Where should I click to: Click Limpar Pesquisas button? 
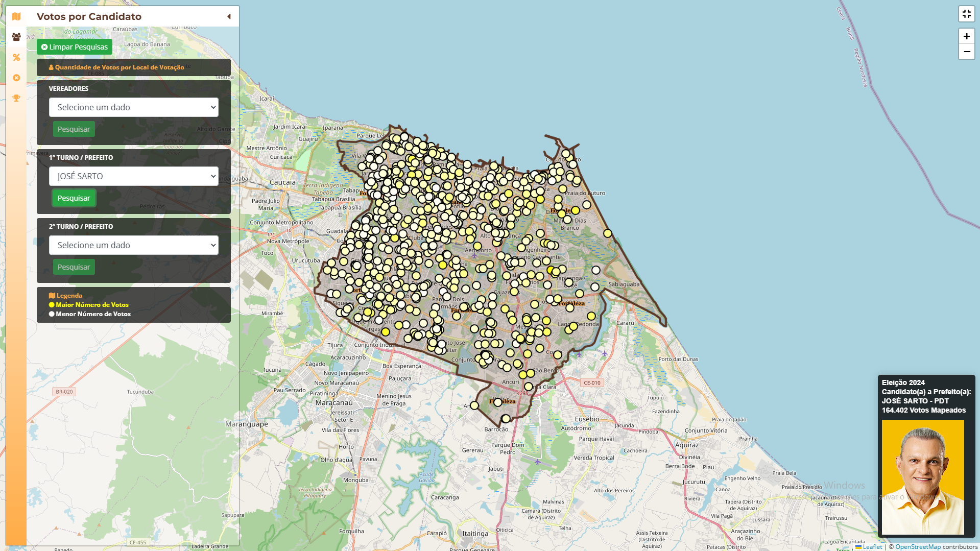point(75,47)
